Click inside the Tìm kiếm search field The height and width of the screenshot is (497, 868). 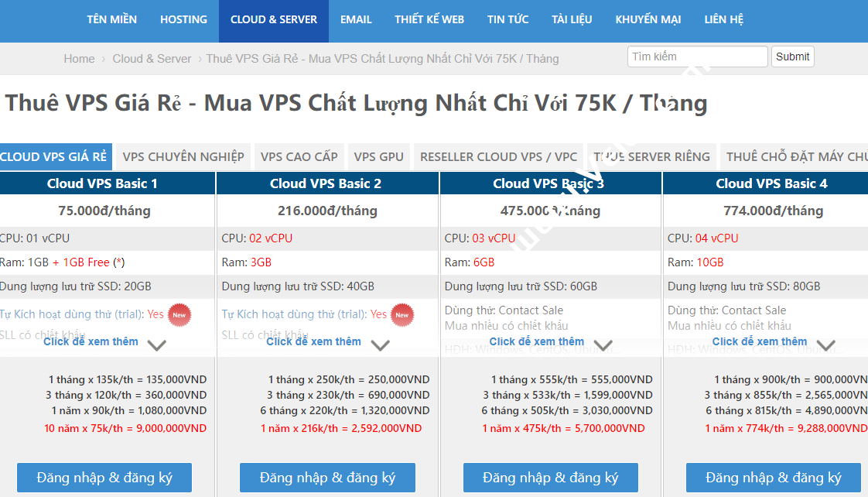click(695, 56)
